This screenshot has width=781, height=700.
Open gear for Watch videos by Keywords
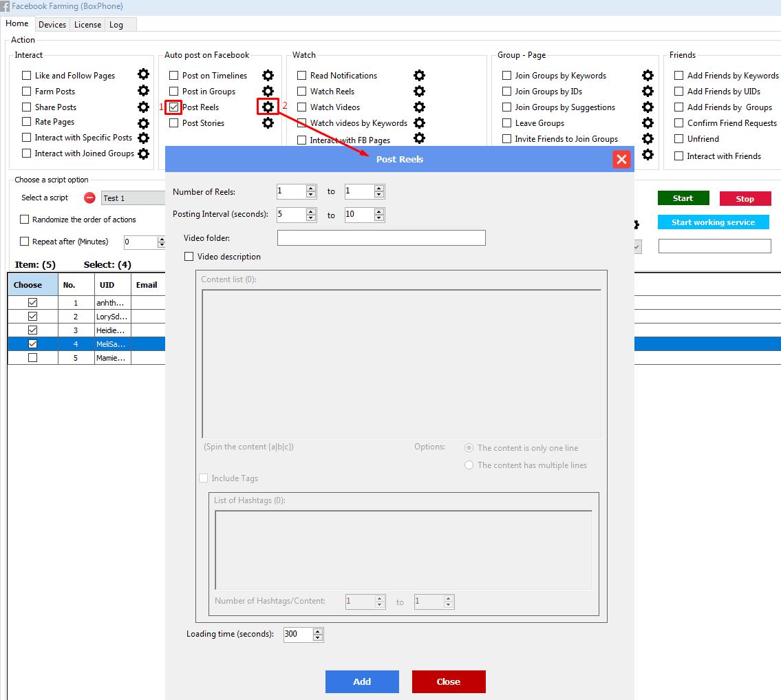(419, 123)
